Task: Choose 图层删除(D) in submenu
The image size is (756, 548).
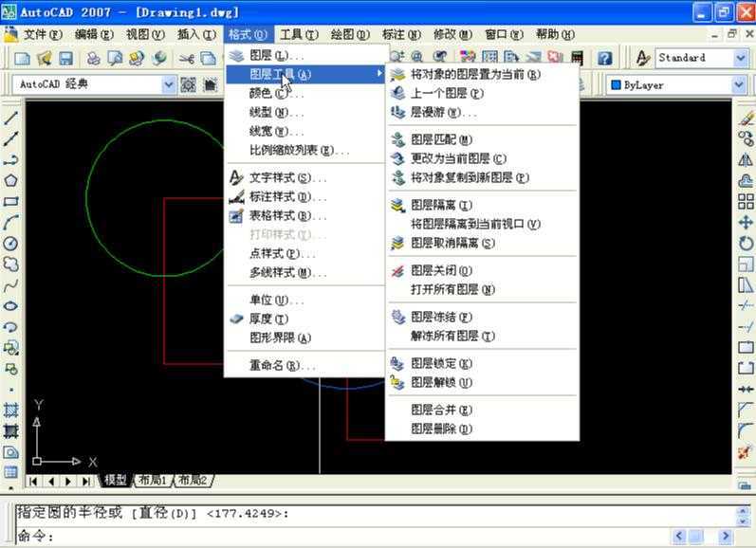Action: (483, 429)
